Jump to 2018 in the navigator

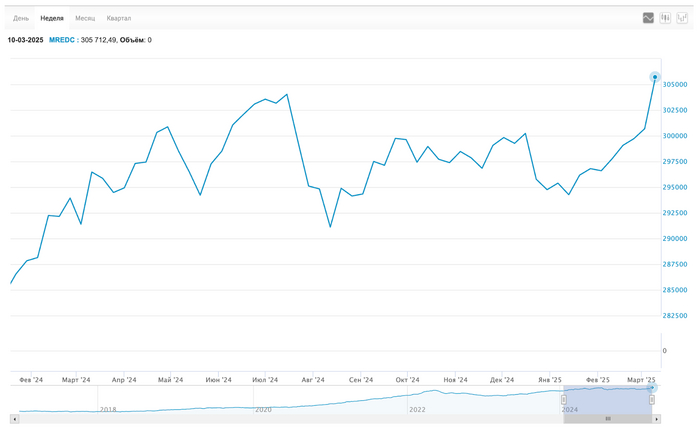(x=108, y=409)
